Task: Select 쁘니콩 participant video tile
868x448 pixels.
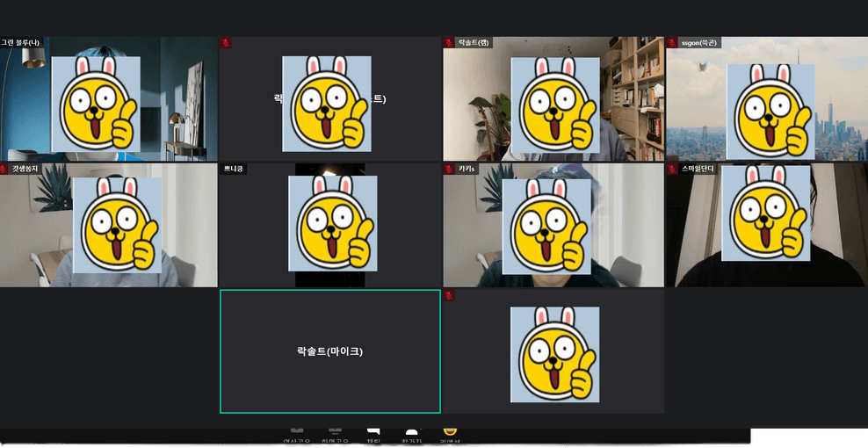Action: pos(330,225)
